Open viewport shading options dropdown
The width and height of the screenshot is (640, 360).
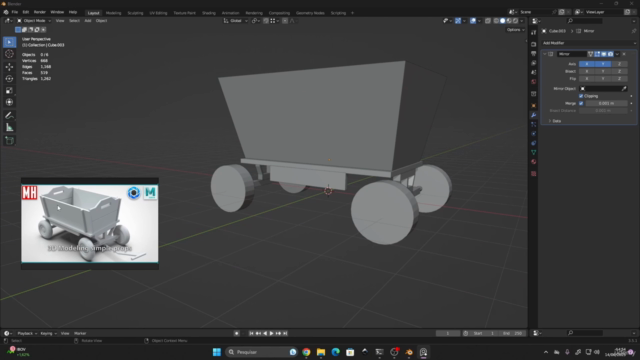(522, 21)
